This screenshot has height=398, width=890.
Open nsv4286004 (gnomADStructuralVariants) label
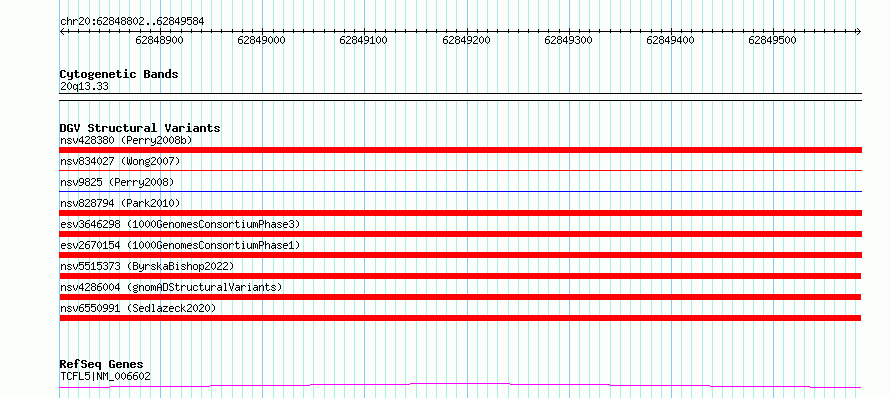(171, 287)
